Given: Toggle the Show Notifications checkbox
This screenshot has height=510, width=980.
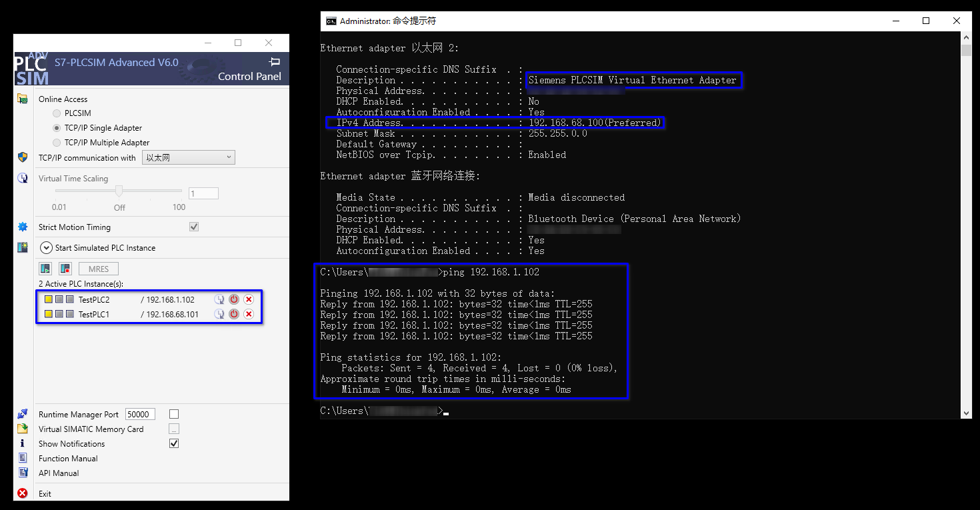Looking at the screenshot, I should pos(173,443).
